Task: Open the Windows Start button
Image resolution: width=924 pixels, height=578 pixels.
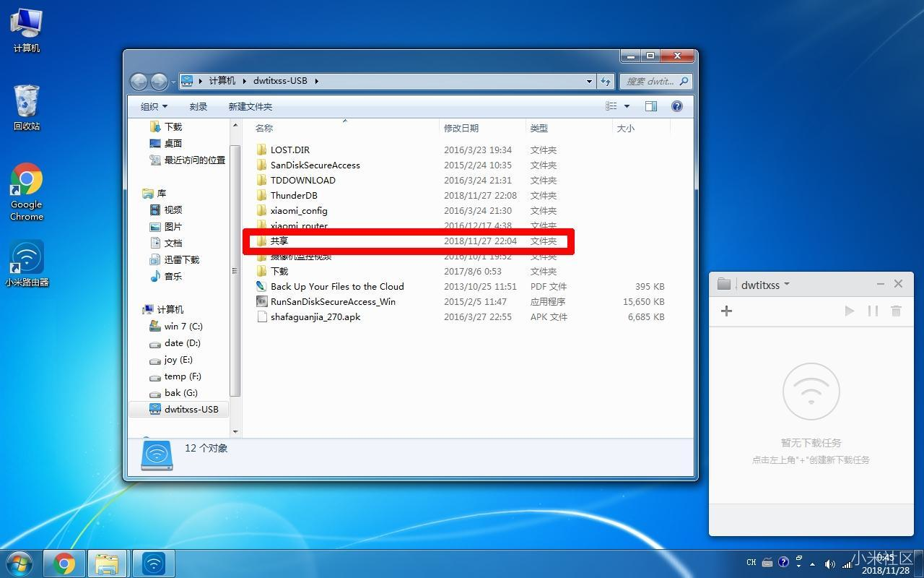Action: click(19, 564)
